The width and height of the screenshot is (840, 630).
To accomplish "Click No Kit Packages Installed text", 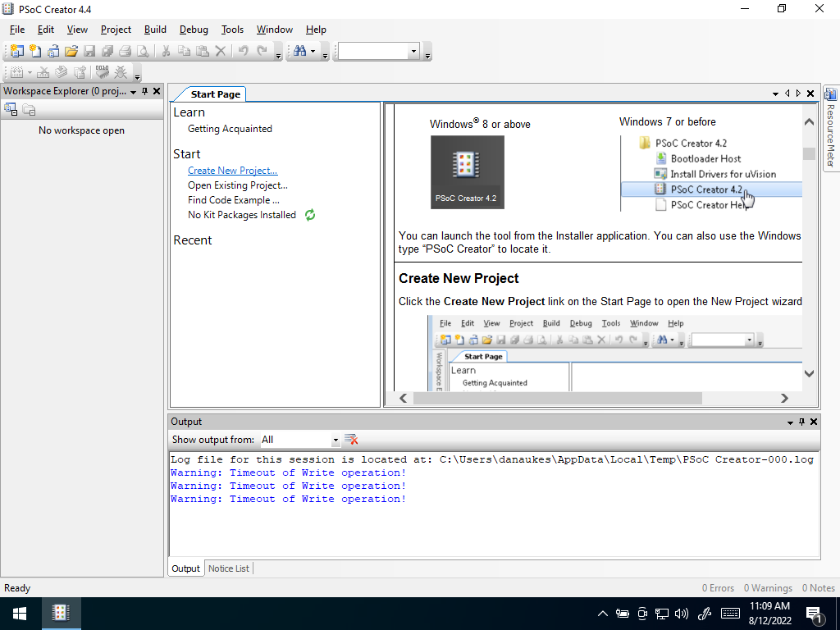I will 242,215.
